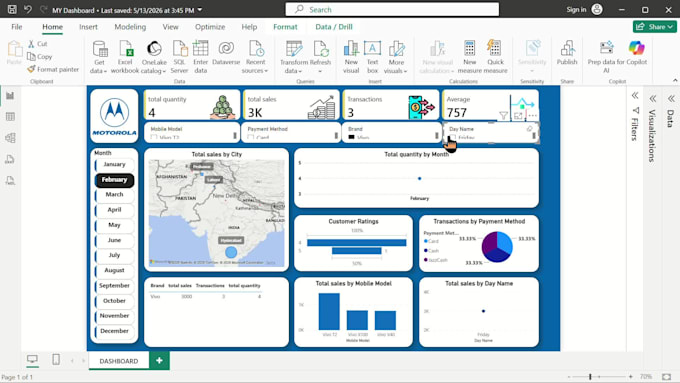Open DAX query view in sidebar
This screenshot has width=680, height=383.
[10, 159]
